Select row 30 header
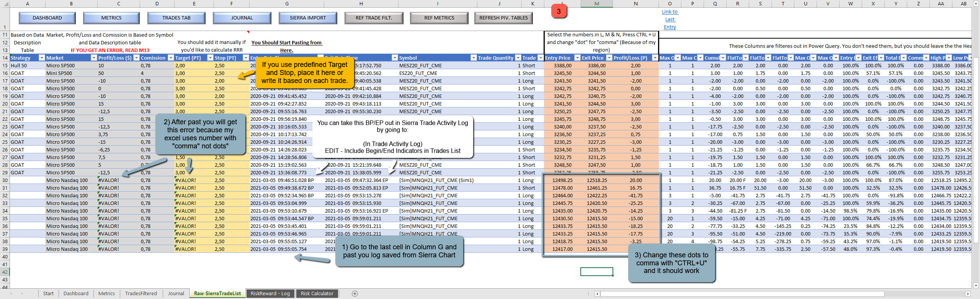This screenshot has width=980, height=299. (x=5, y=180)
